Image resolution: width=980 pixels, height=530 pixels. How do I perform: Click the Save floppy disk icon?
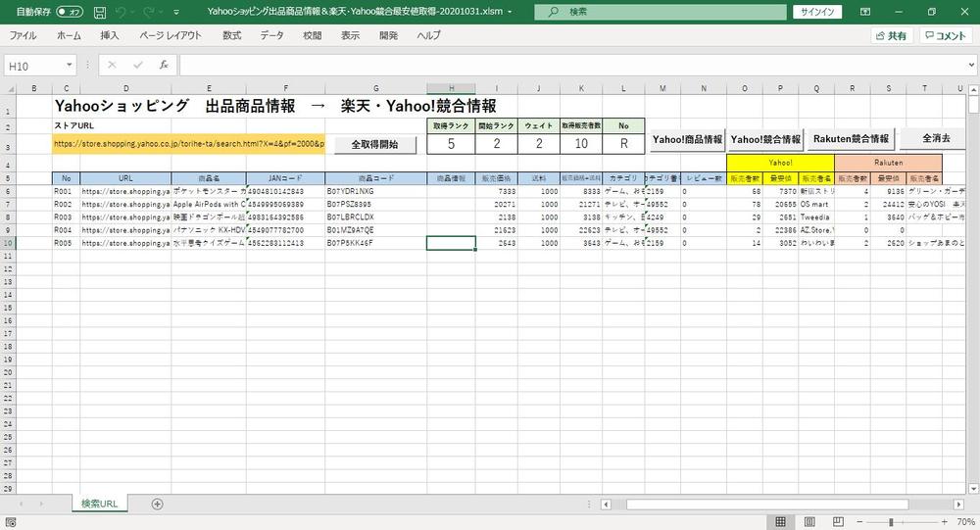click(99, 12)
